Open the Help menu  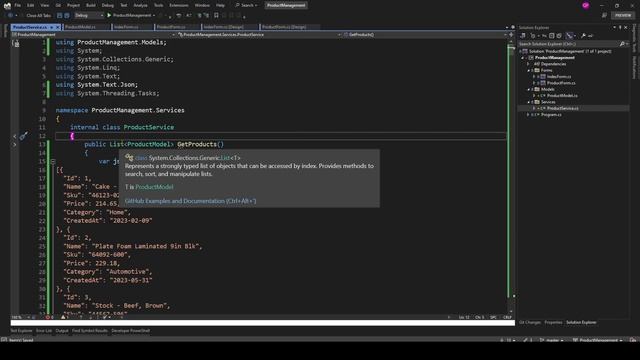point(220,5)
